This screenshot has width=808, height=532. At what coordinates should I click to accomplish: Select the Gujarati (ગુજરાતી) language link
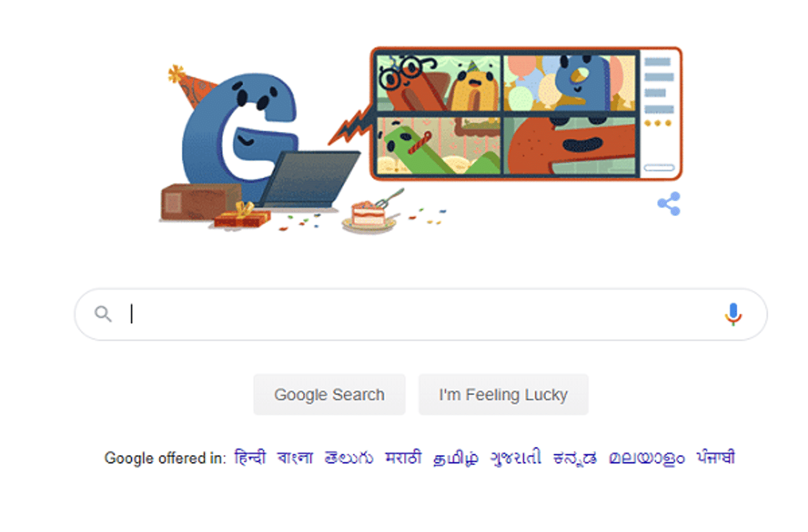(x=516, y=458)
